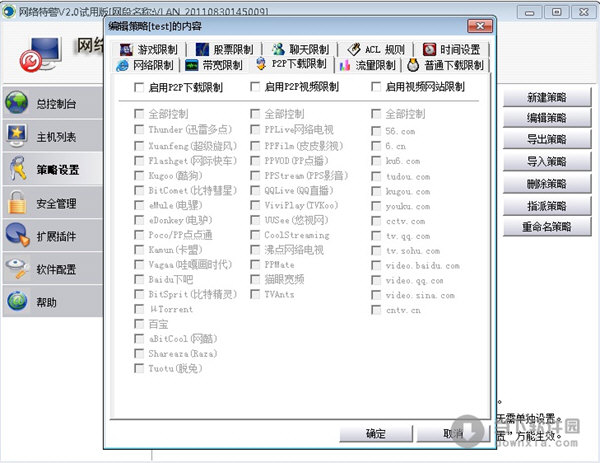Click the padlock icon beside 安全管理
The width and height of the screenshot is (600, 463).
[17, 202]
